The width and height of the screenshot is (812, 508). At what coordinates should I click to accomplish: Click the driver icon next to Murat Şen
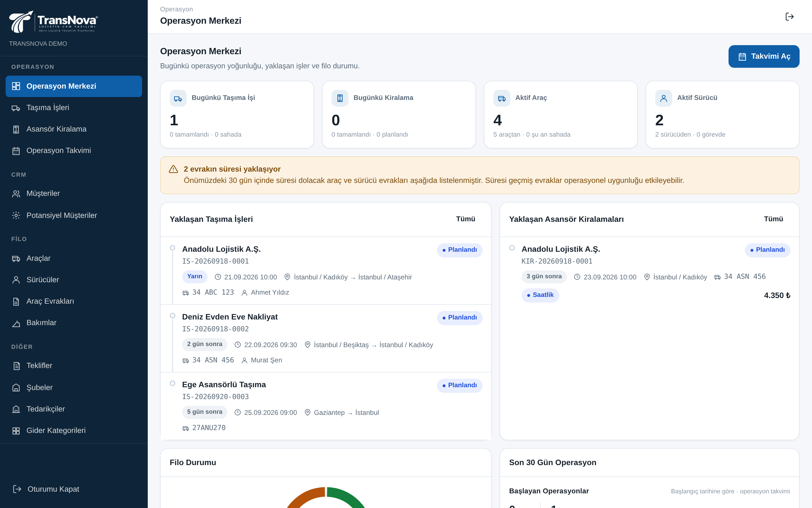pos(245,360)
